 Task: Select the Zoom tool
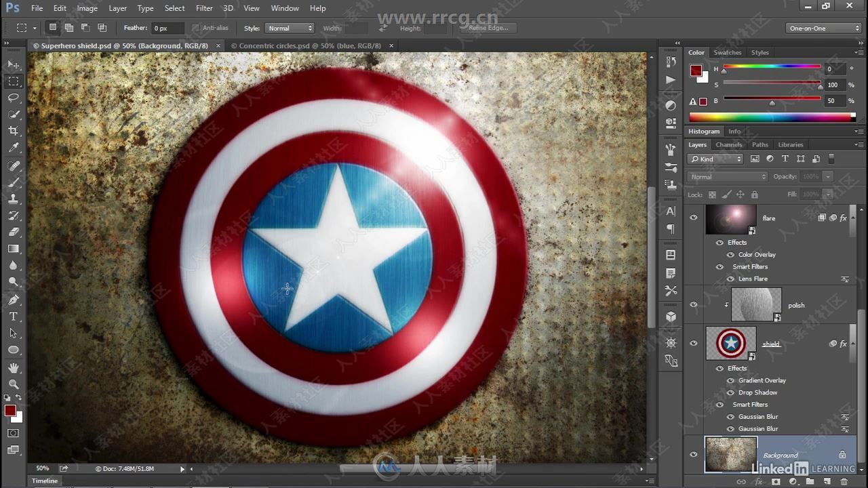click(14, 384)
